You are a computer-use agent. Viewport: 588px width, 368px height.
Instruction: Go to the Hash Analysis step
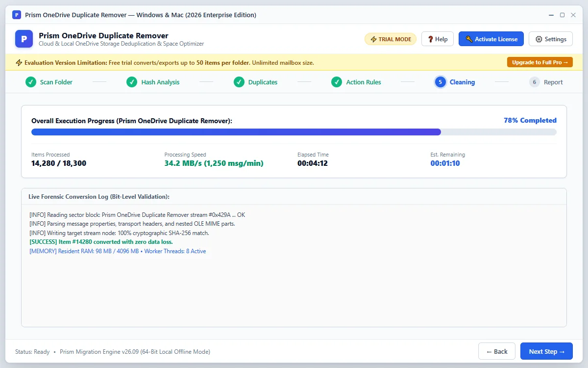153,82
